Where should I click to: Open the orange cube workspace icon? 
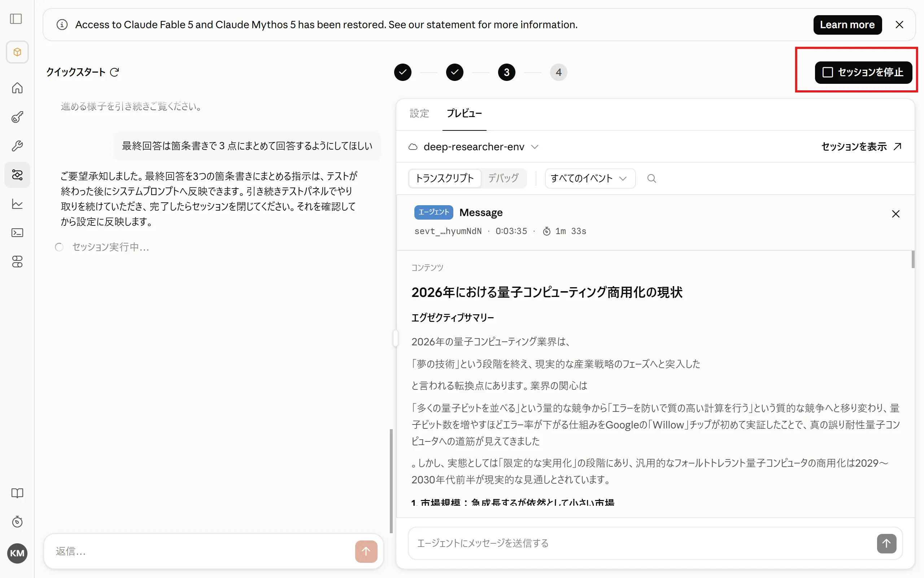17,52
